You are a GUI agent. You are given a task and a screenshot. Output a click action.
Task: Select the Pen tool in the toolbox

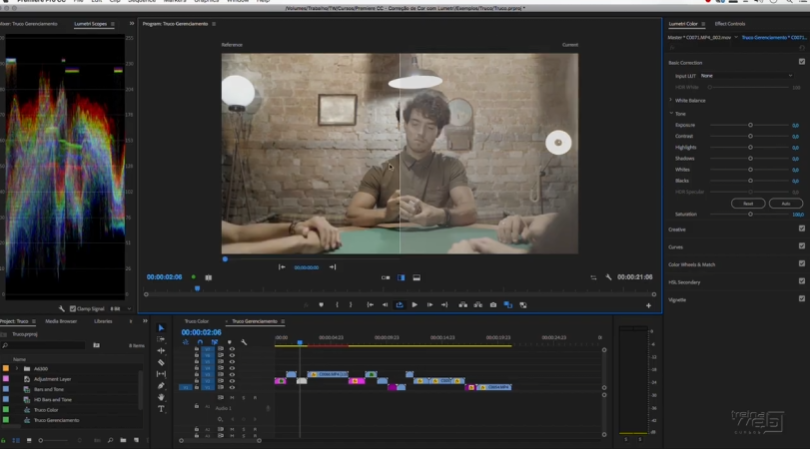[x=161, y=385]
